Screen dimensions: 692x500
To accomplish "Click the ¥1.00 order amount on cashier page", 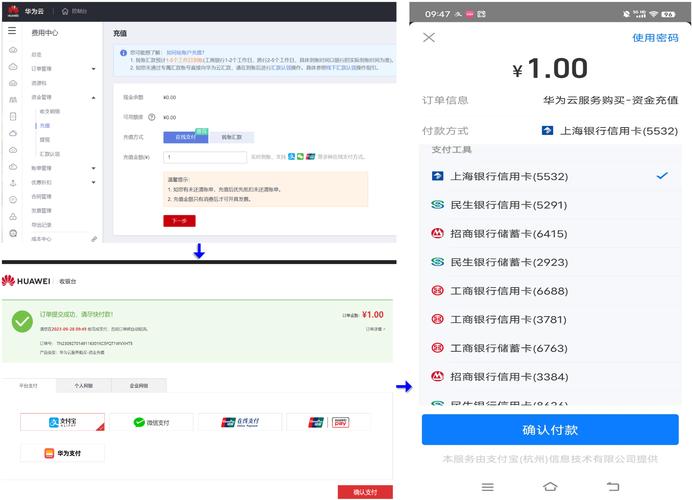I will click(x=372, y=315).
